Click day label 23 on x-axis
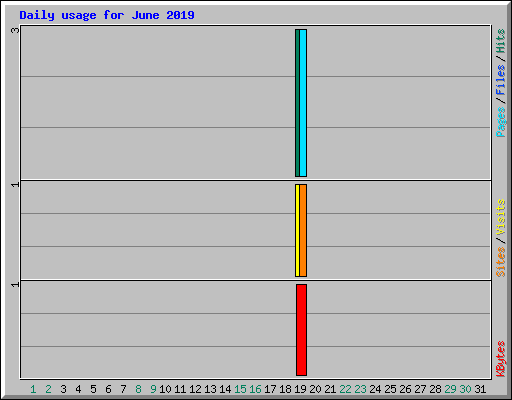This screenshot has width=512, height=400. (x=360, y=389)
